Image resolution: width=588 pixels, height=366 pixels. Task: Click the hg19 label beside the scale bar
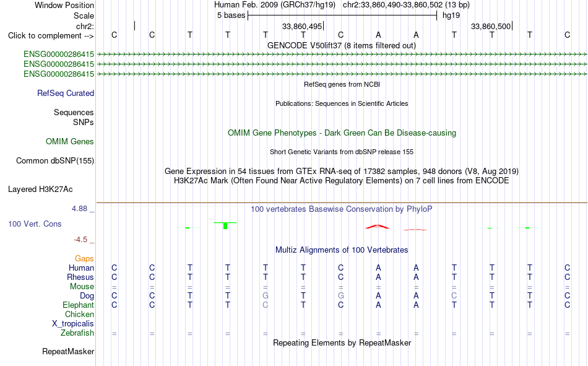tap(451, 15)
